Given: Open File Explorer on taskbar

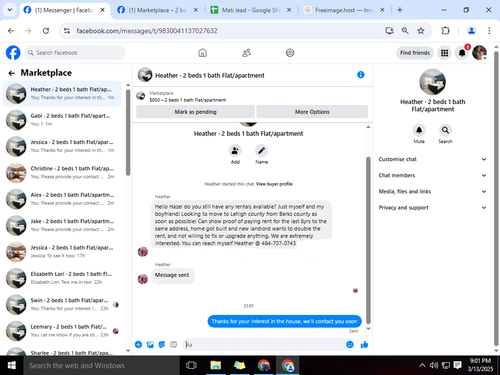Looking at the screenshot, I should (216, 365).
